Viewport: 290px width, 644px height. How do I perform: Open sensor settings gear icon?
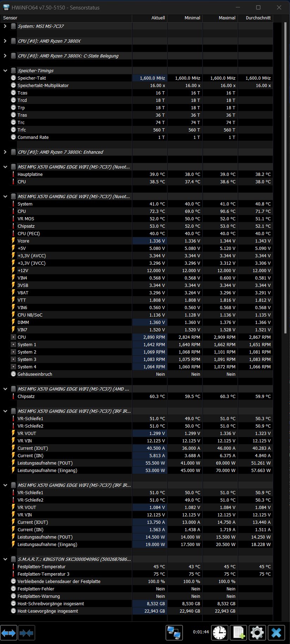click(x=257, y=633)
